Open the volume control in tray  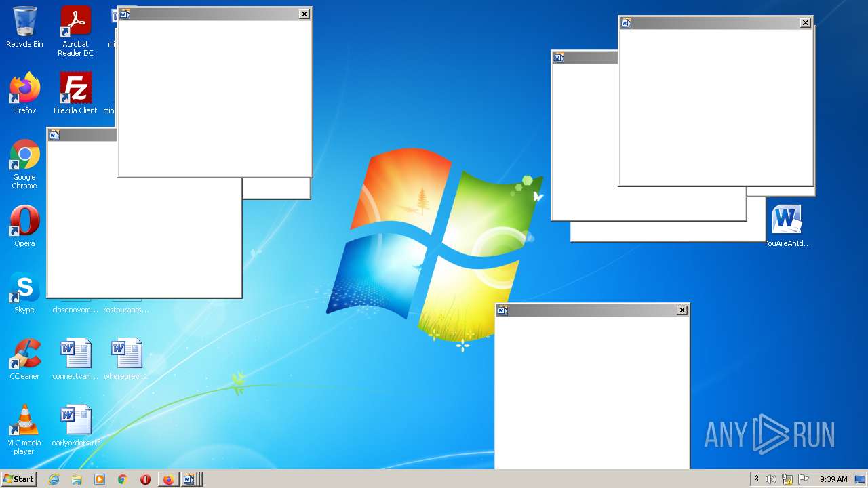pyautogui.click(x=771, y=479)
